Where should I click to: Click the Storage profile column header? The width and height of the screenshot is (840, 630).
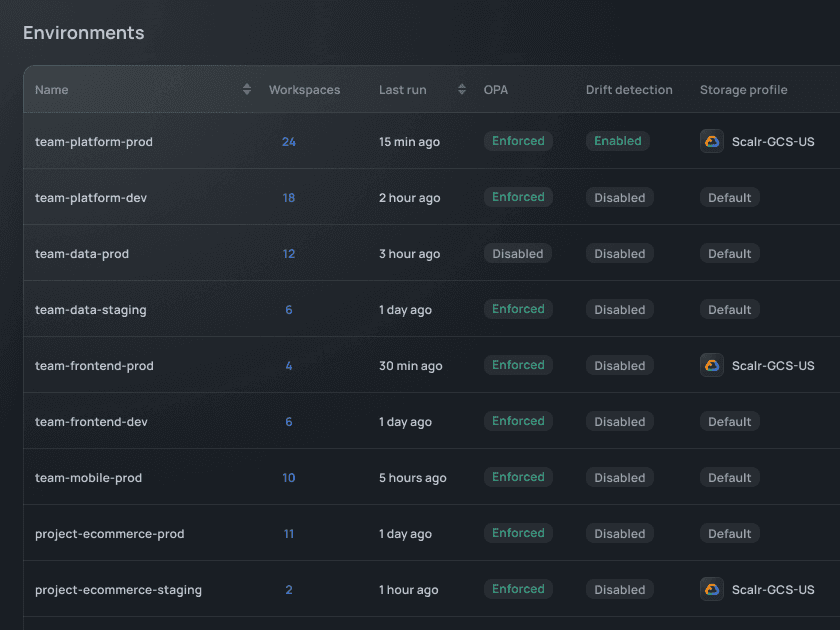click(743, 90)
